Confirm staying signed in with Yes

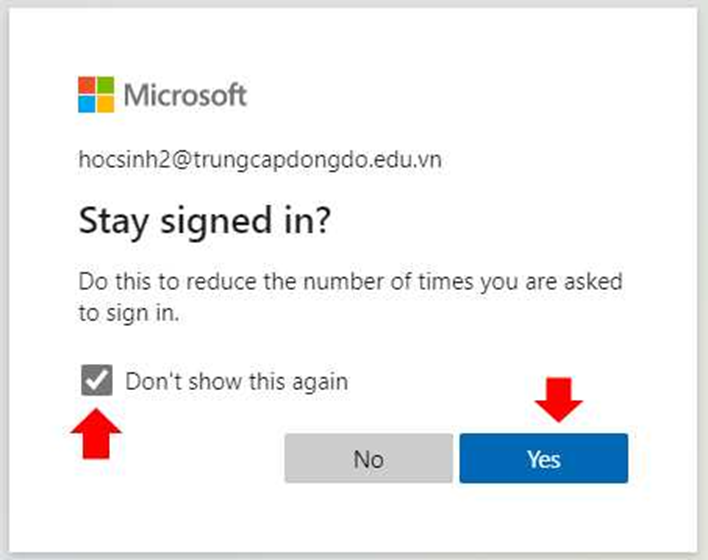point(544,458)
